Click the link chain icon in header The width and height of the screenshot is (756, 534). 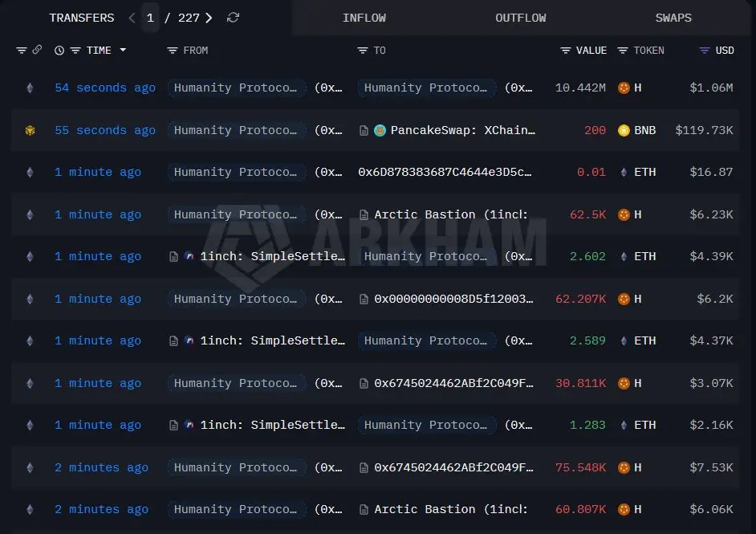pos(37,50)
